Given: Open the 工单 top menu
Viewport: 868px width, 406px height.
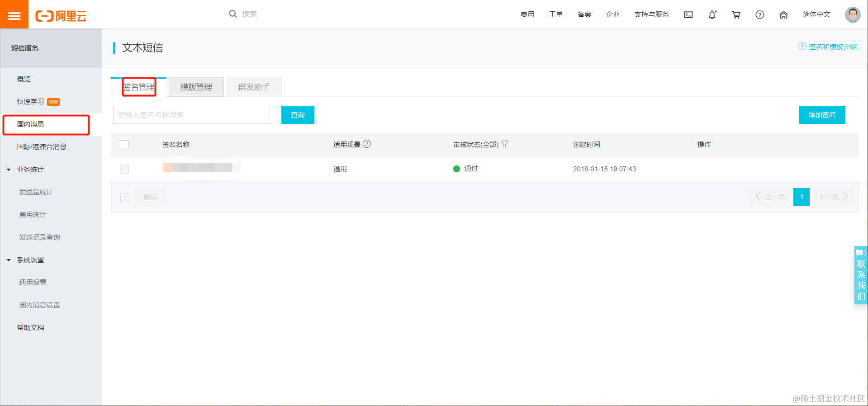Looking at the screenshot, I should pos(556,14).
